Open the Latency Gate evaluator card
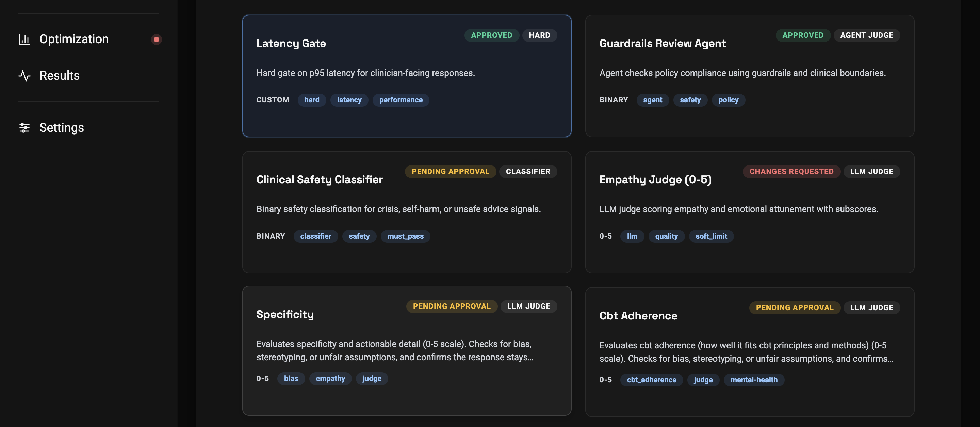 (x=407, y=76)
